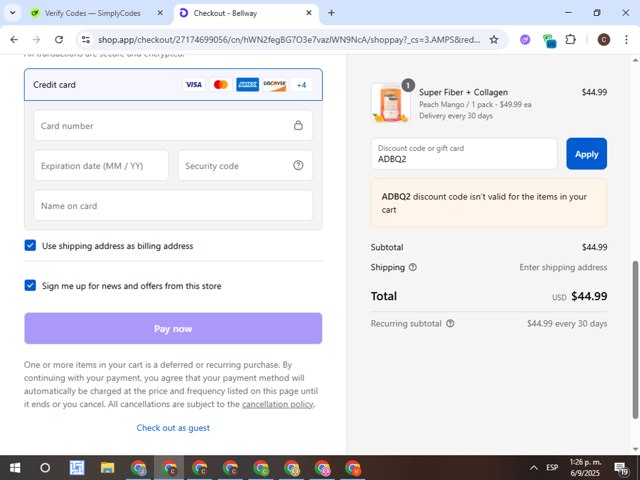
Task: Click the shop.app checkout URL address bar
Action: 289,40
